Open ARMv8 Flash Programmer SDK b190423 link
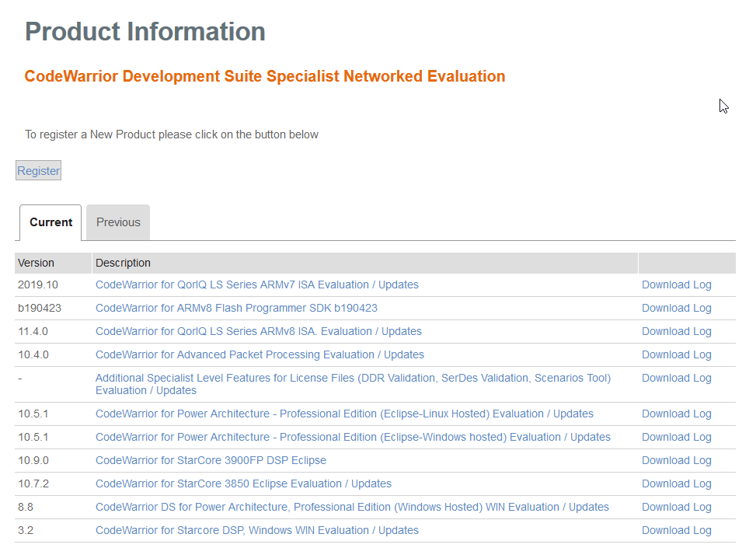 click(236, 309)
